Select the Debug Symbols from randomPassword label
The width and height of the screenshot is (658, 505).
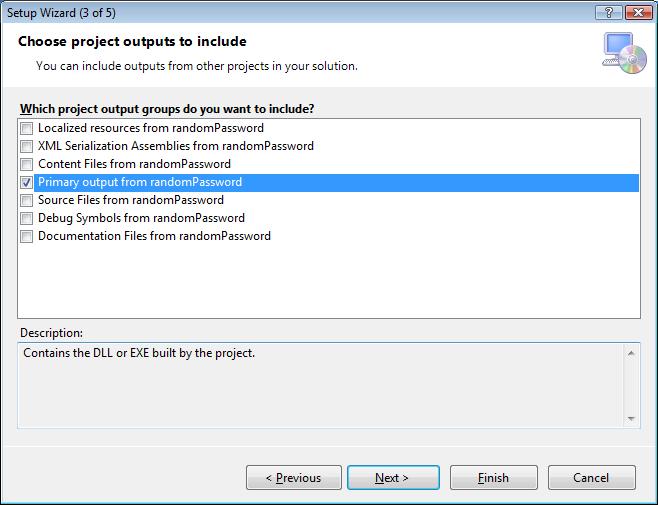(x=141, y=218)
